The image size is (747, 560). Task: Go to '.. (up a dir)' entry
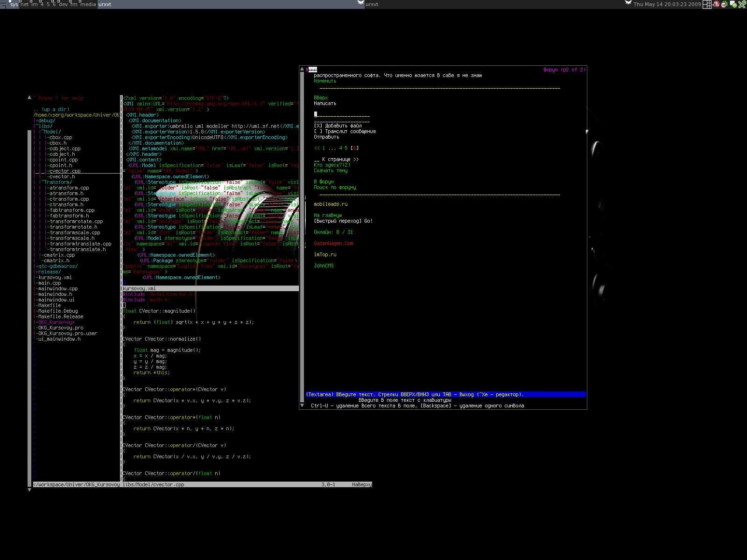tap(51, 109)
